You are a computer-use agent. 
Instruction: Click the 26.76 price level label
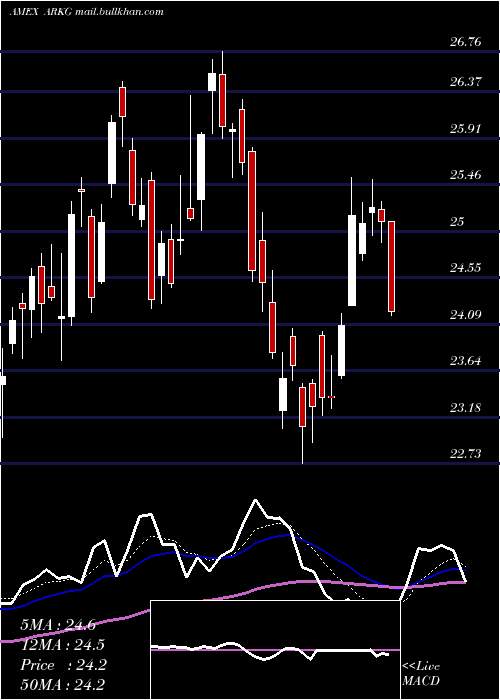pos(466,42)
